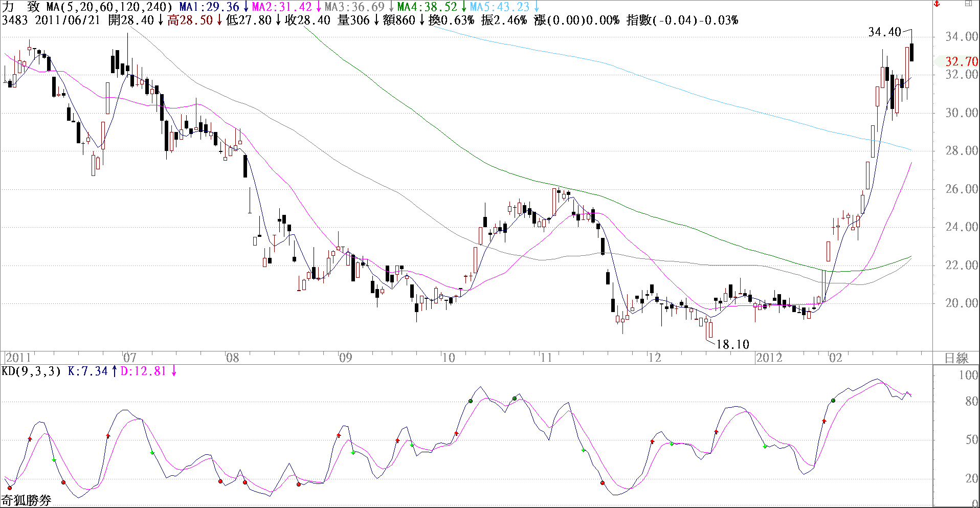Click the candlestick at the 18.10 low

(710, 329)
